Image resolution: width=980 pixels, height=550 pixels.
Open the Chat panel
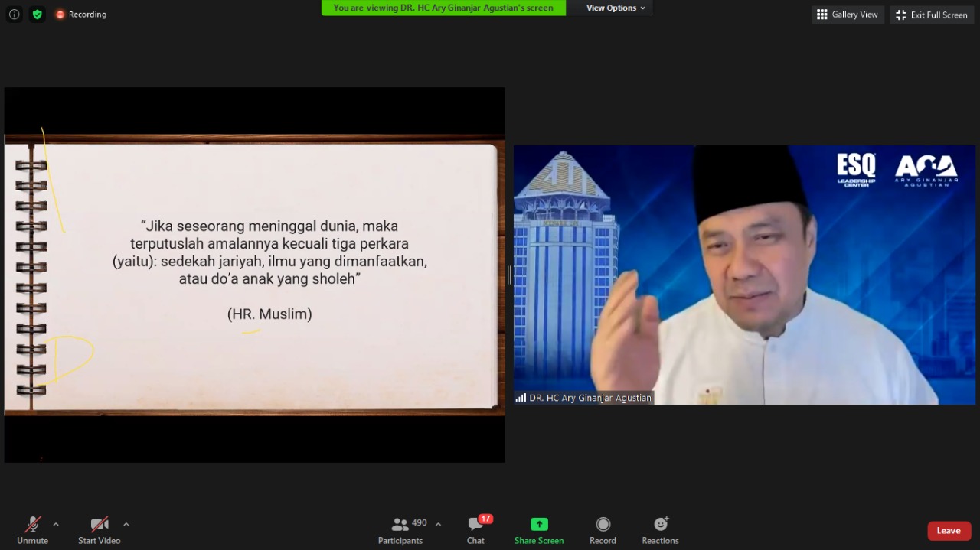(475, 530)
